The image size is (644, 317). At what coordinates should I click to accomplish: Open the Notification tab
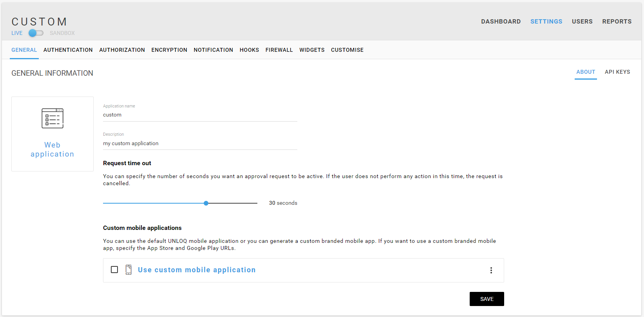(x=213, y=50)
